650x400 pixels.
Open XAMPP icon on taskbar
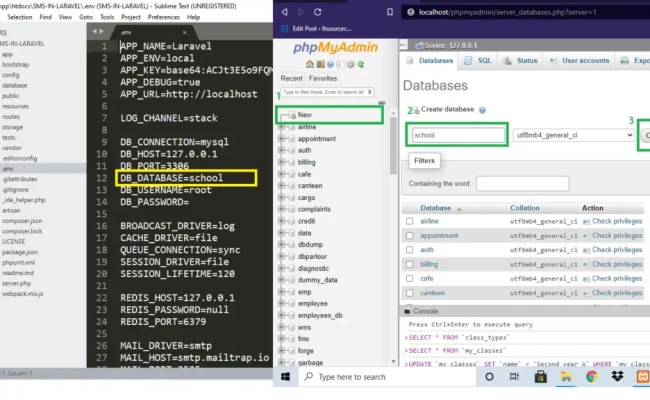tap(643, 377)
